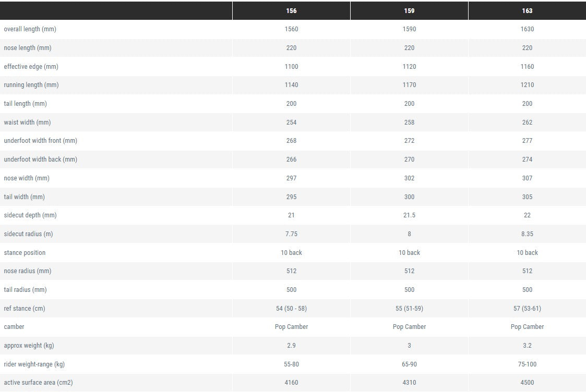Screen dimensions: 586x392
Task: Click active surface area value 4500
Action: pyautogui.click(x=527, y=383)
